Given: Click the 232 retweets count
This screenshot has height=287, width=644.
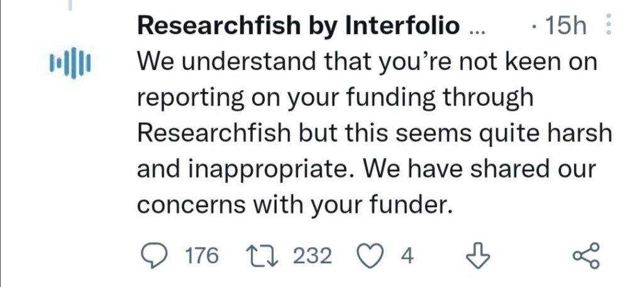Looking at the screenshot, I should [x=313, y=256].
